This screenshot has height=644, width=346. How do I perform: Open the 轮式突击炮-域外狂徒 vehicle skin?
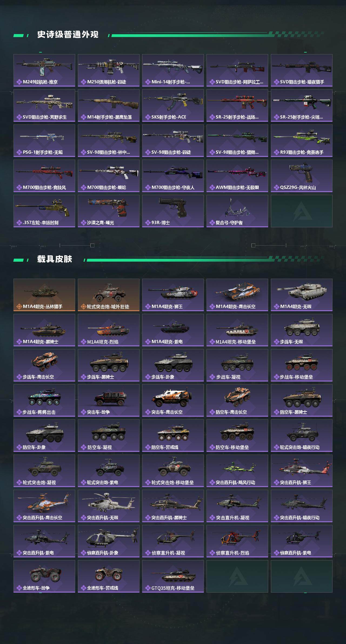click(x=109, y=295)
